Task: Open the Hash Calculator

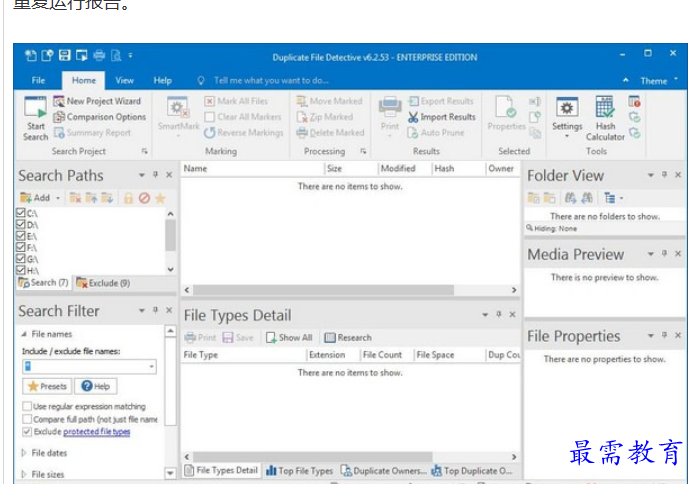Action: coord(605,118)
